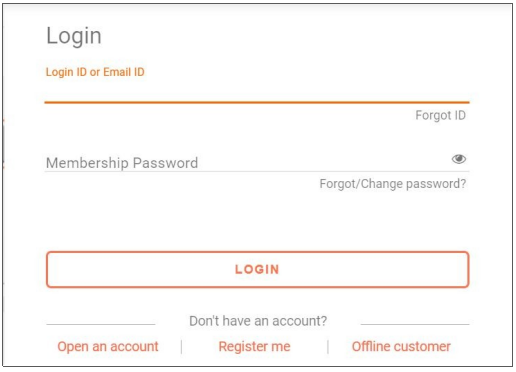Submit with the LOGIN button

pos(258,269)
